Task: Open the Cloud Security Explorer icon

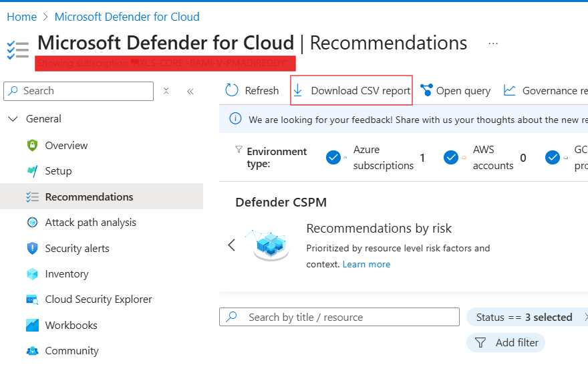Action: coord(32,299)
